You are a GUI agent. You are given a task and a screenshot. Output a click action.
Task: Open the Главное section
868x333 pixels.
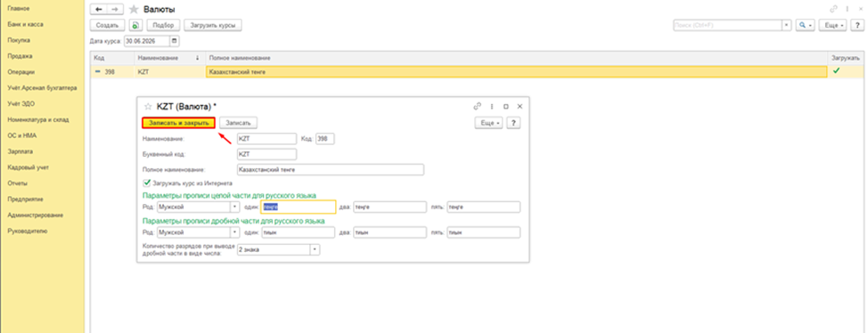click(x=18, y=9)
